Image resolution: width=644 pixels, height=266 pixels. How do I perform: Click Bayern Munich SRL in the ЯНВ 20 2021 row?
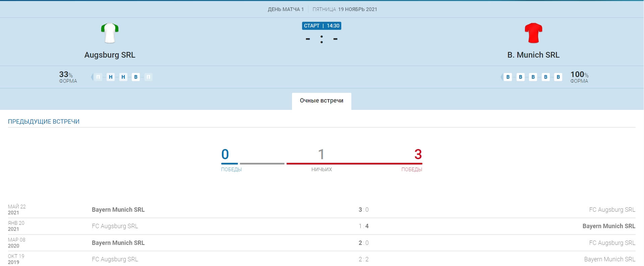(x=609, y=226)
